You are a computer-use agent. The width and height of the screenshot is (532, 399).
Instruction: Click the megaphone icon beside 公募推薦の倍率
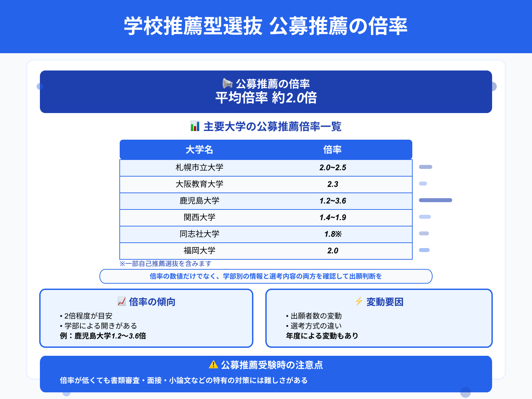[227, 83]
